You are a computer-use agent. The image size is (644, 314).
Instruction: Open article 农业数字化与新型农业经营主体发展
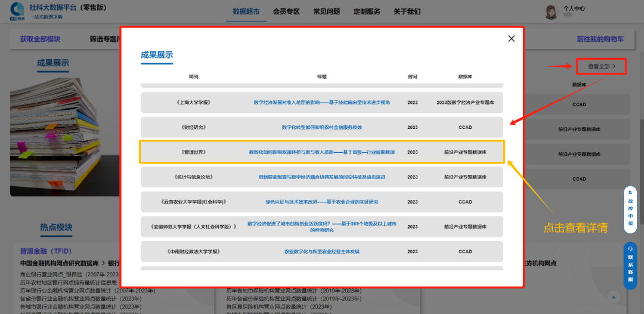click(321, 251)
